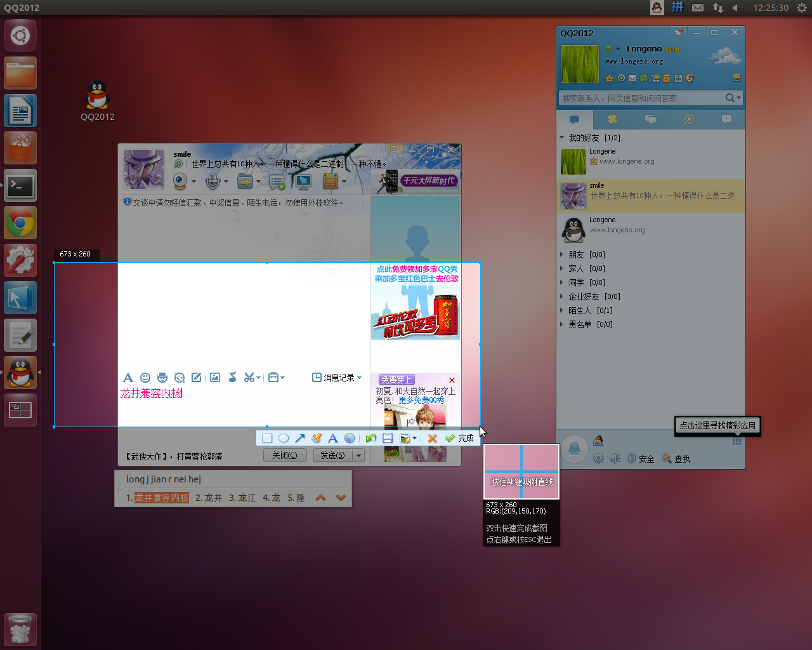Open the color palette in screenshot toolbar
The width and height of the screenshot is (812, 650).
coord(350,438)
